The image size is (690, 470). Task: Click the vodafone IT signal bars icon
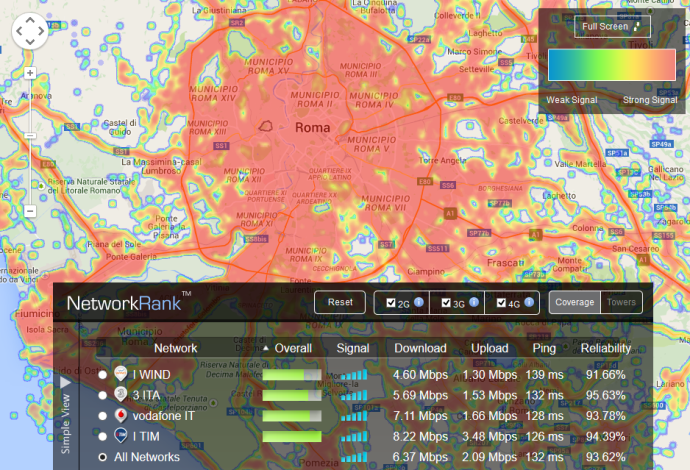[x=354, y=416]
